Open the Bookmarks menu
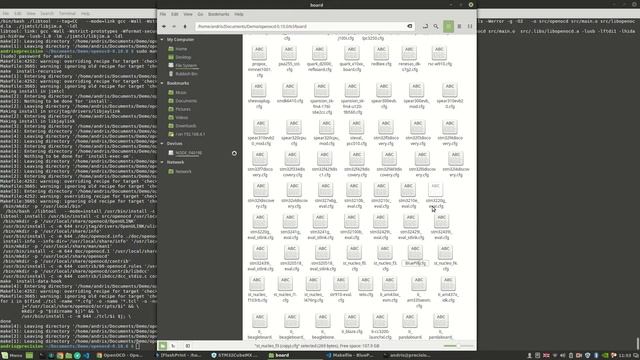This screenshot has height=360, width=640. [218, 14]
